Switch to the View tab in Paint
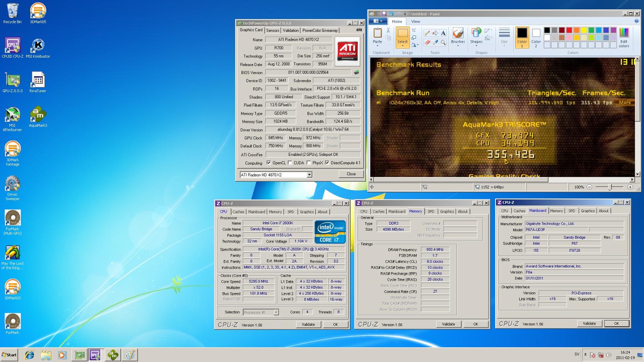The width and height of the screenshot is (644, 362). pos(415,21)
